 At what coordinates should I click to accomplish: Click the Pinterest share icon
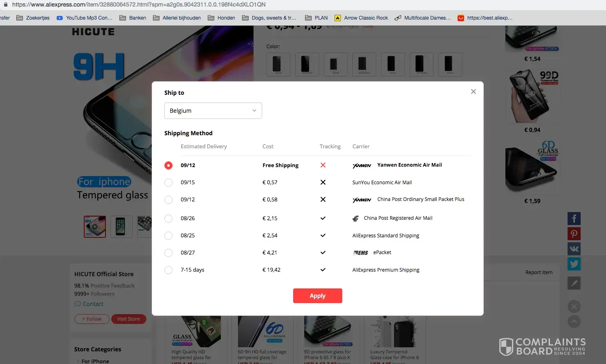[574, 234]
